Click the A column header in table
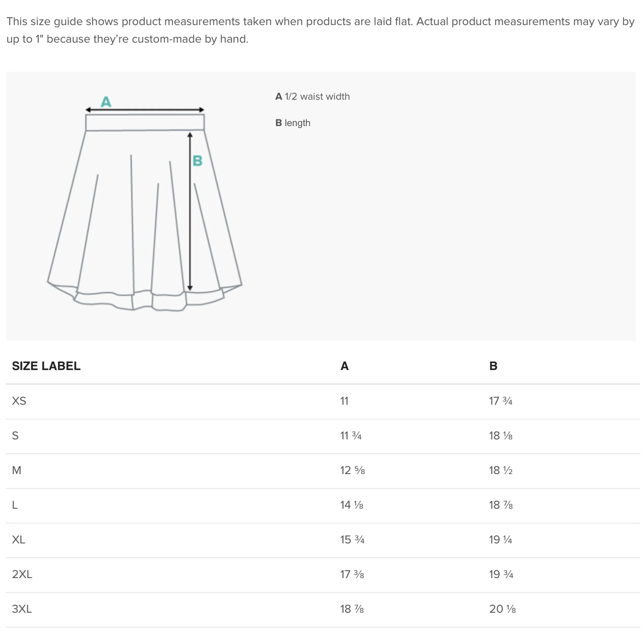The width and height of the screenshot is (644, 644). click(344, 366)
